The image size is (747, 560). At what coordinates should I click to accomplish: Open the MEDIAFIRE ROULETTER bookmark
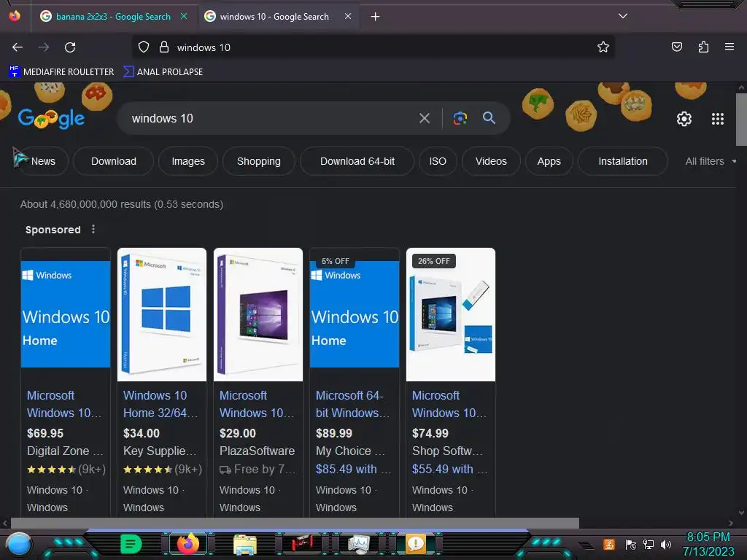[x=61, y=72]
